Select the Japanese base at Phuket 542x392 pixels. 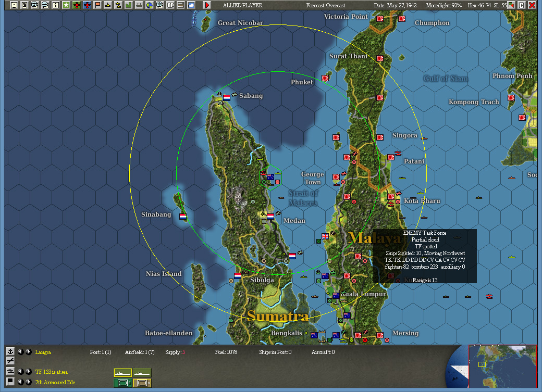click(325, 78)
